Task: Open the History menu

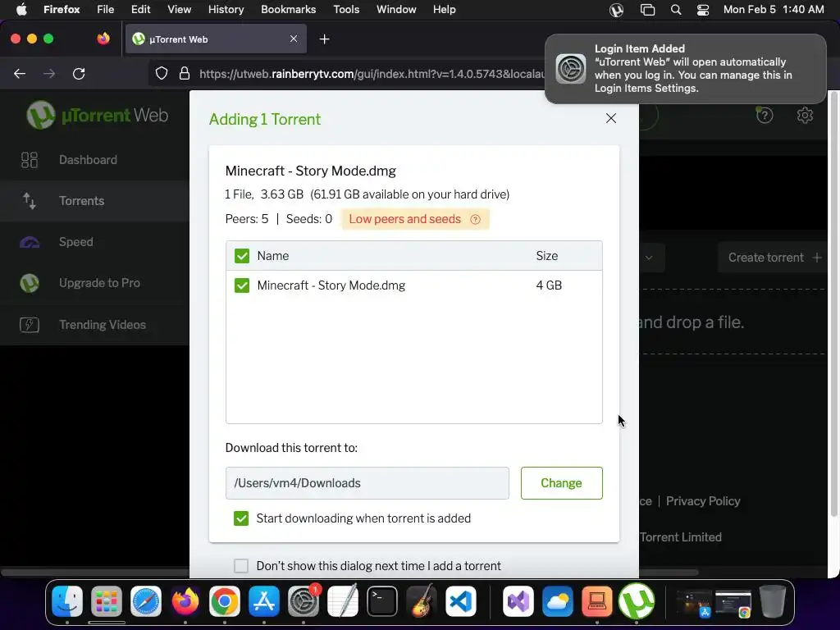Action: click(226, 9)
